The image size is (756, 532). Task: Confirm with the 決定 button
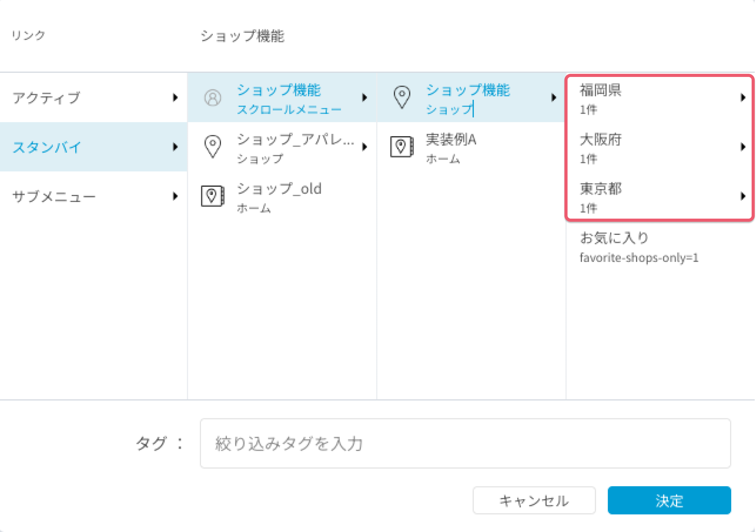(669, 500)
